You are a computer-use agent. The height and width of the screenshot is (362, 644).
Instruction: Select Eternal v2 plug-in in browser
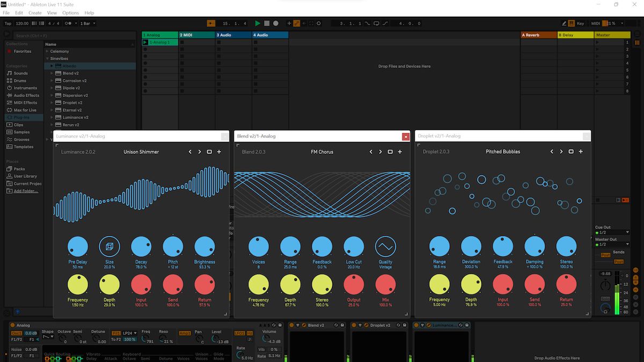tap(72, 110)
